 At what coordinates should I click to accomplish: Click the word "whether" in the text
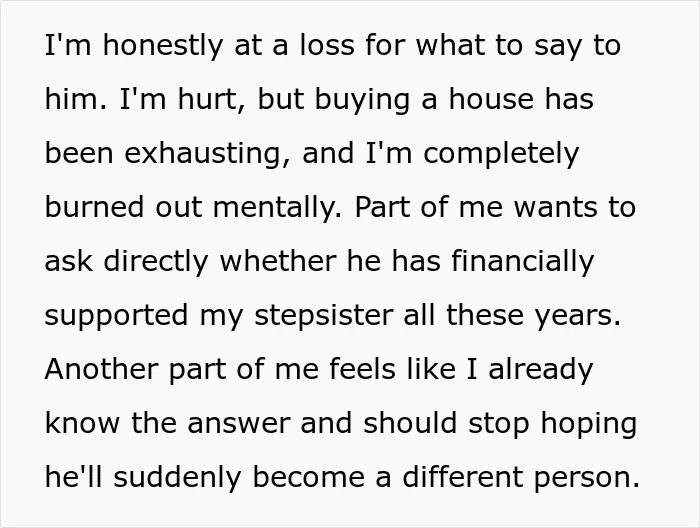(278, 261)
